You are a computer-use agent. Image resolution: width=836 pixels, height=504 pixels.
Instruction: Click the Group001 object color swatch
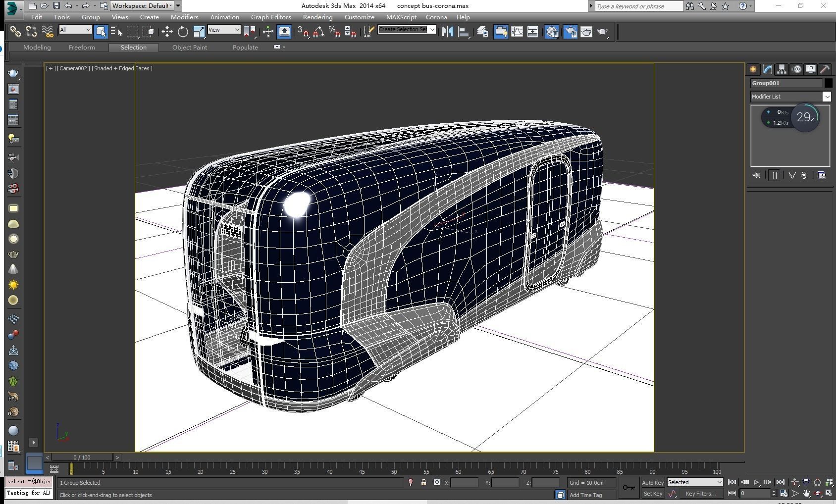click(x=828, y=83)
